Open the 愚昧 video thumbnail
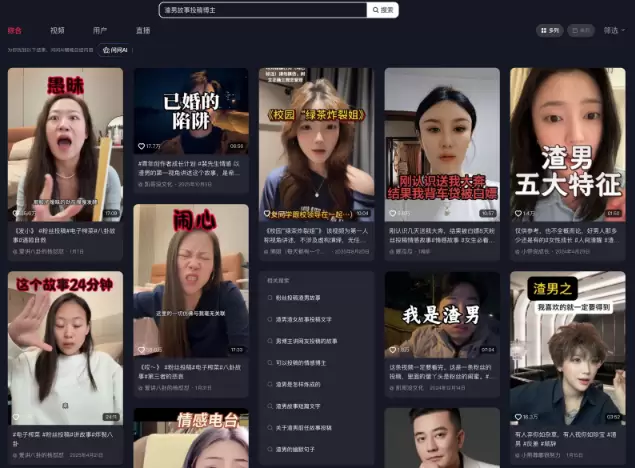The width and height of the screenshot is (635, 468). point(65,145)
